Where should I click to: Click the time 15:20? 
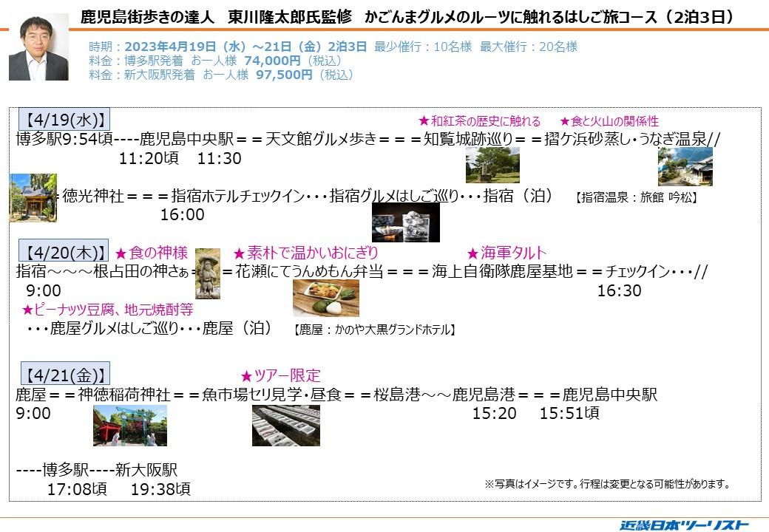(x=495, y=413)
